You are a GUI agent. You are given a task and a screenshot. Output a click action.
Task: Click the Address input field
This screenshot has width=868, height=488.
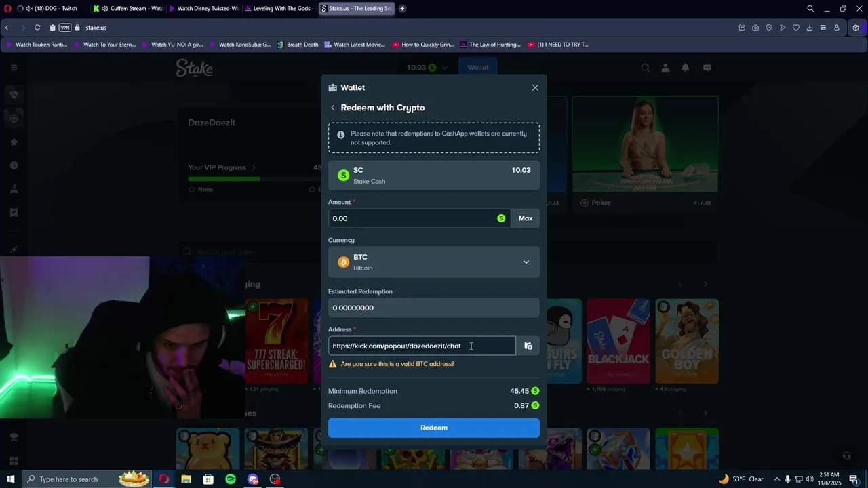(422, 346)
